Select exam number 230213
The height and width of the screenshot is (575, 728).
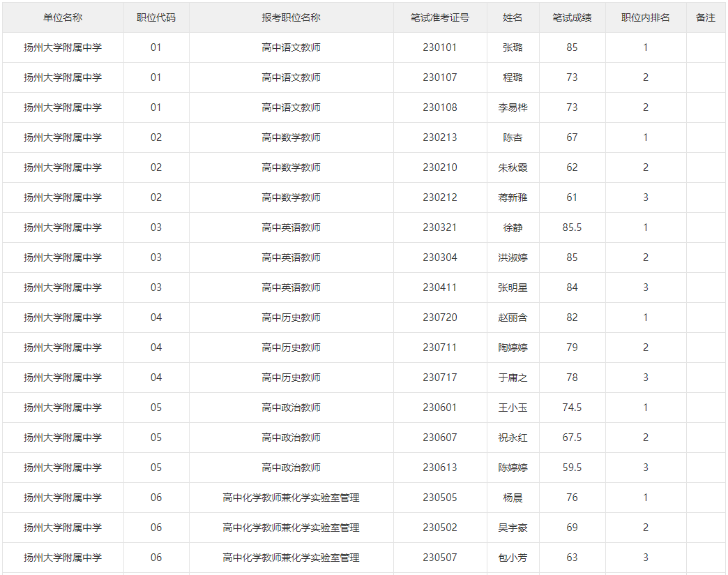click(x=440, y=137)
